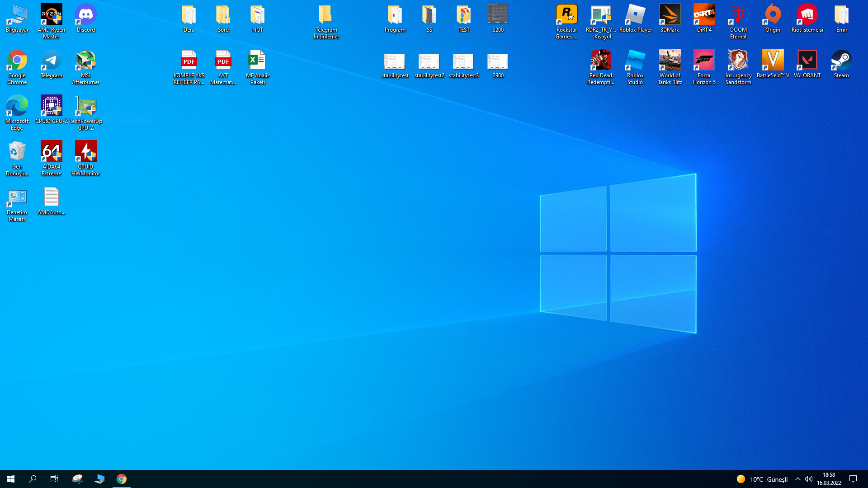This screenshot has height=488, width=868.
Task: Select the 3200 image file
Action: pos(498,19)
